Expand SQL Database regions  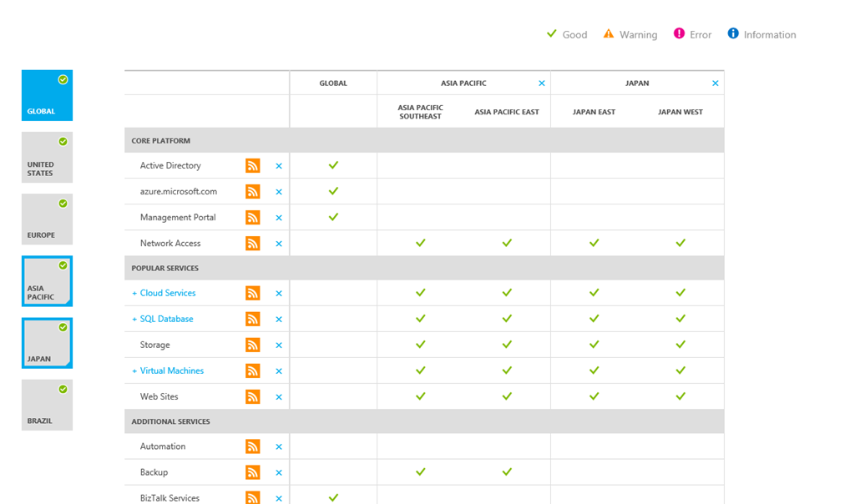134,320
